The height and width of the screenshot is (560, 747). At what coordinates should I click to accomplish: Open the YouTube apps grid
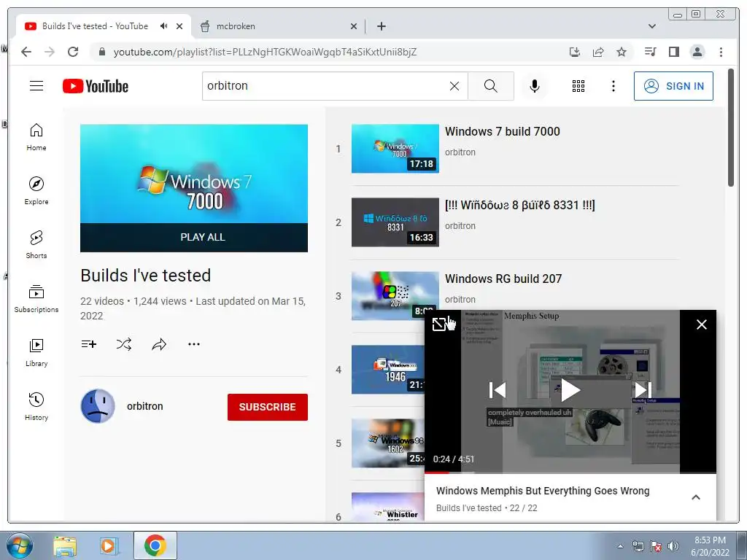(578, 86)
